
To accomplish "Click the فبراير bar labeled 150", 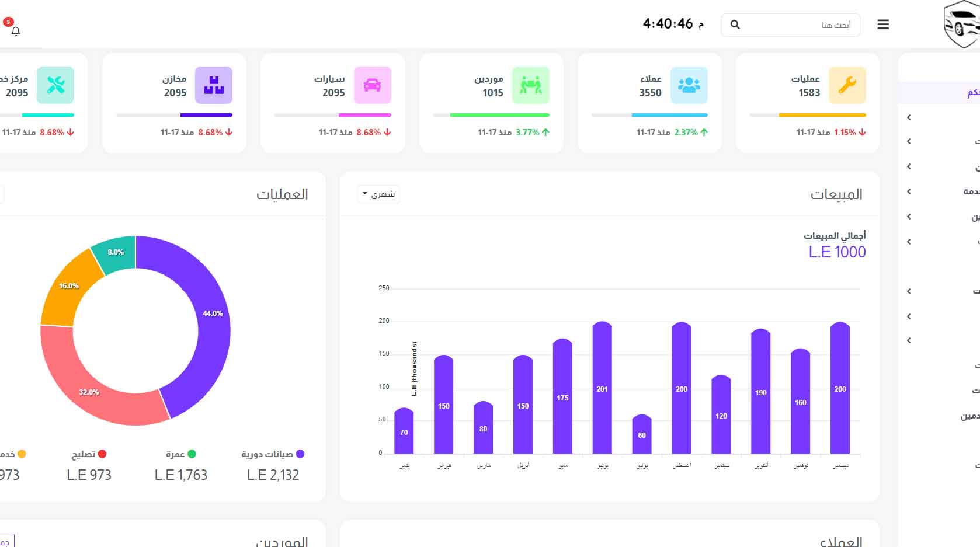I will [x=444, y=405].
